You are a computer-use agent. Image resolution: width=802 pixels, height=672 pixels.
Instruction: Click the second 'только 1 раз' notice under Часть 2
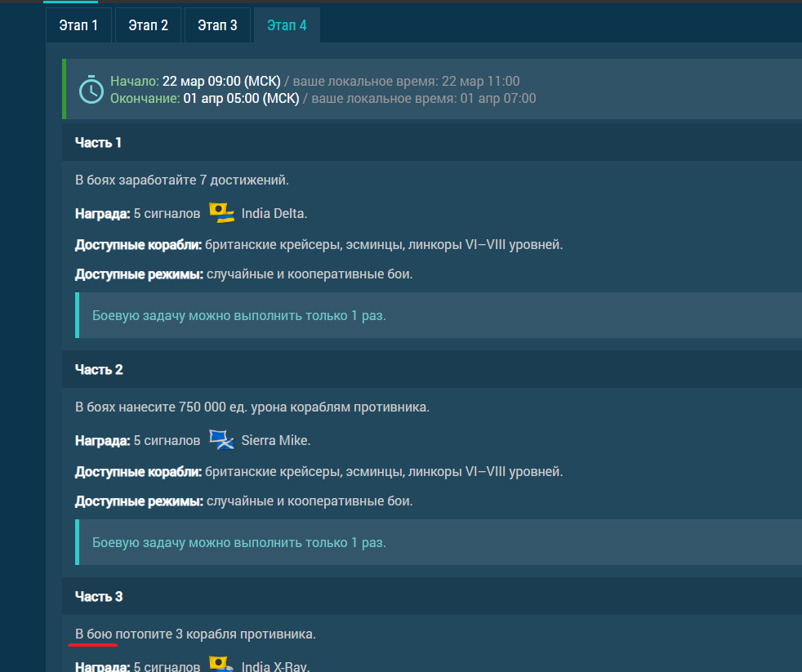tap(238, 542)
